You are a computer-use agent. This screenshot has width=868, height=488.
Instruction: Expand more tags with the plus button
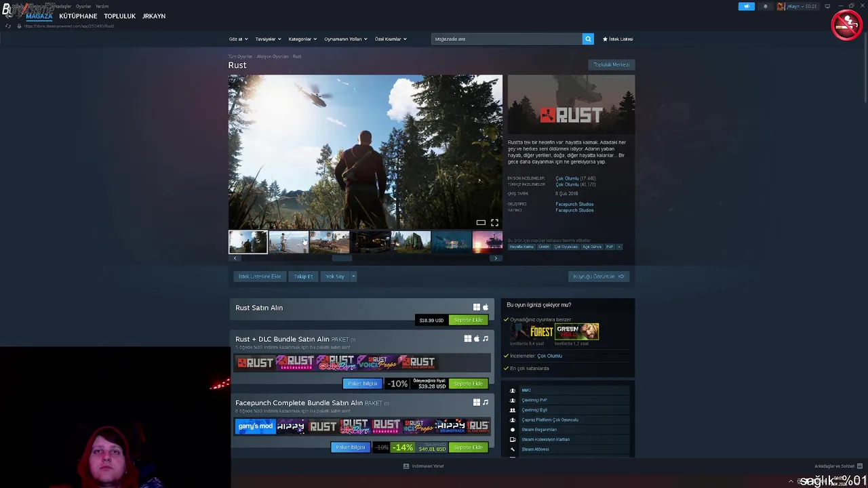coord(619,247)
